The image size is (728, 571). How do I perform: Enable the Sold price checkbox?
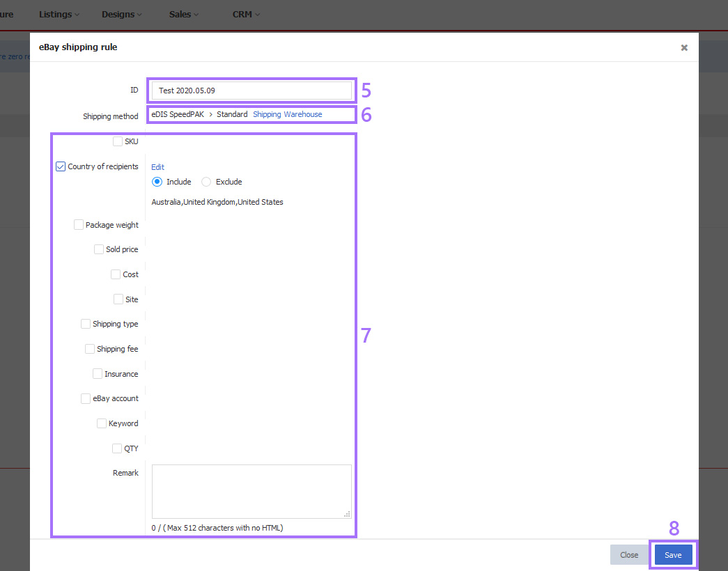(99, 249)
